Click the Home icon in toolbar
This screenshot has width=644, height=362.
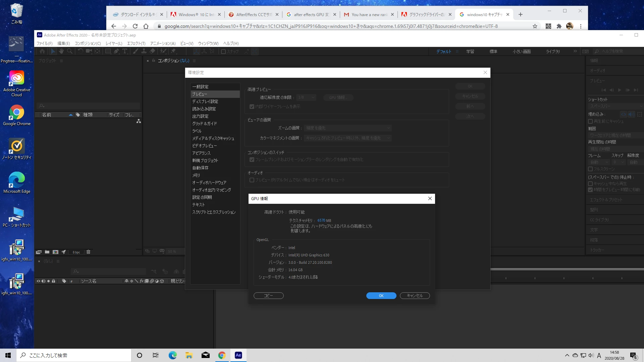(42, 51)
